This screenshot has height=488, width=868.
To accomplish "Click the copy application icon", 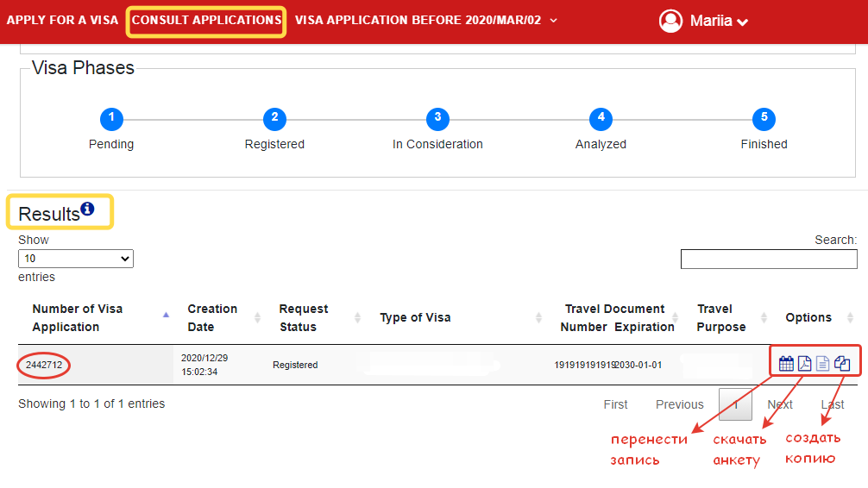I will (842, 364).
